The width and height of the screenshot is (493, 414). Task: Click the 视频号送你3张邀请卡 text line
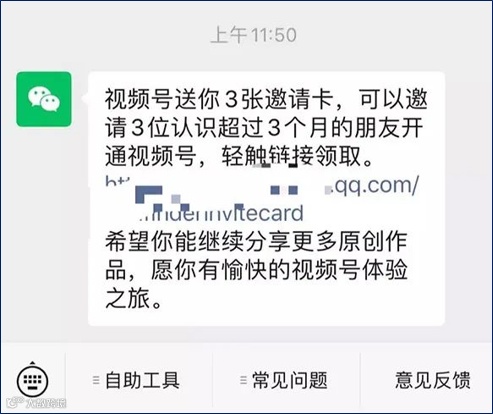pyautogui.click(x=266, y=99)
